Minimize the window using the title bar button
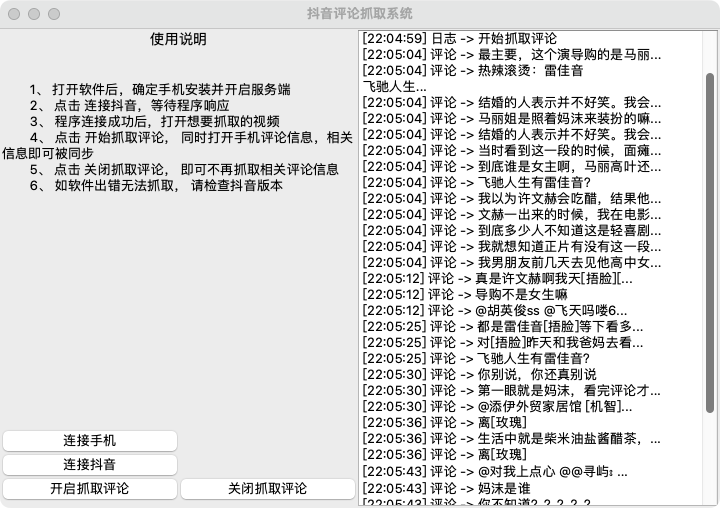The height and width of the screenshot is (508, 720). pyautogui.click(x=34, y=14)
